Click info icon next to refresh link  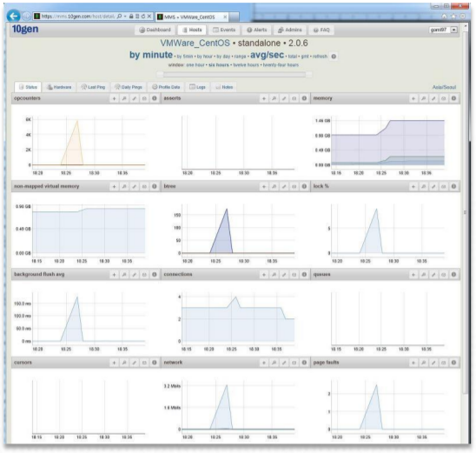(x=334, y=57)
